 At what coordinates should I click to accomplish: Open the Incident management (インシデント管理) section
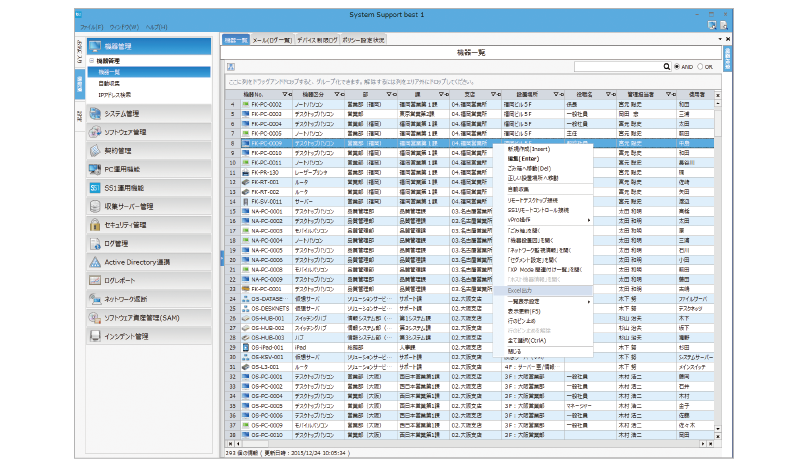point(149,336)
